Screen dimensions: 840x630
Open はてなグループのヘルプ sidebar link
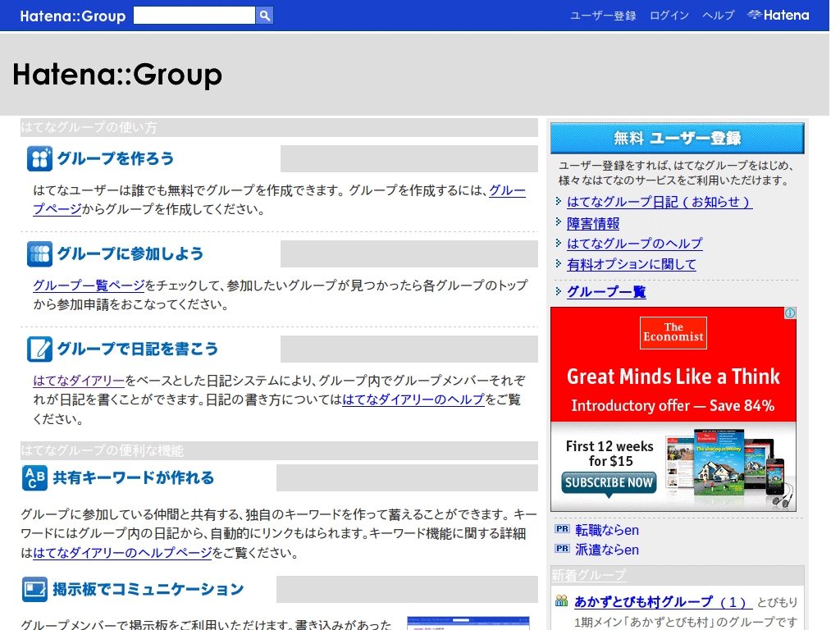pyautogui.click(x=635, y=244)
